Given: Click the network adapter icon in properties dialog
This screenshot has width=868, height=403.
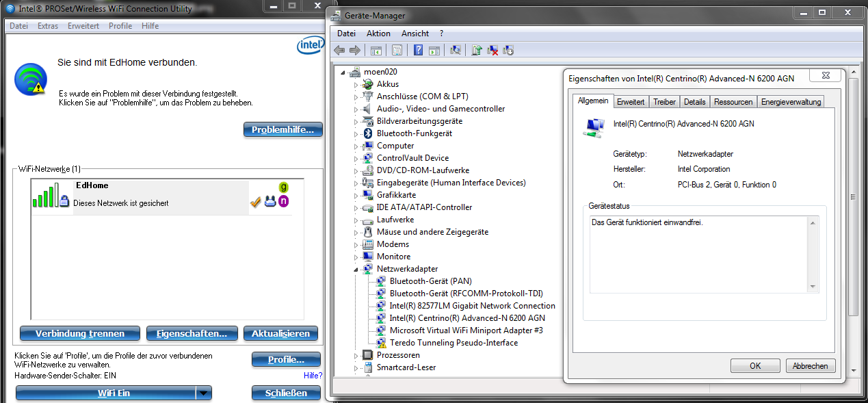Looking at the screenshot, I should 593,127.
